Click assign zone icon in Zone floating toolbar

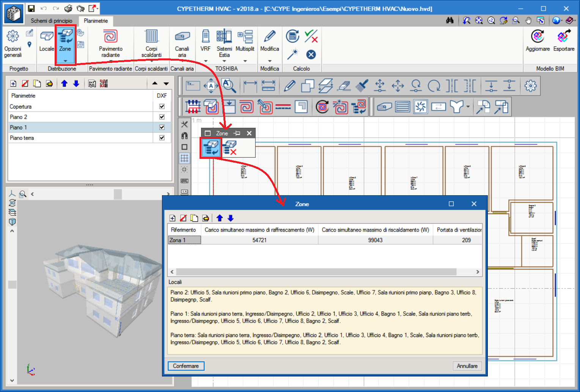(x=211, y=148)
